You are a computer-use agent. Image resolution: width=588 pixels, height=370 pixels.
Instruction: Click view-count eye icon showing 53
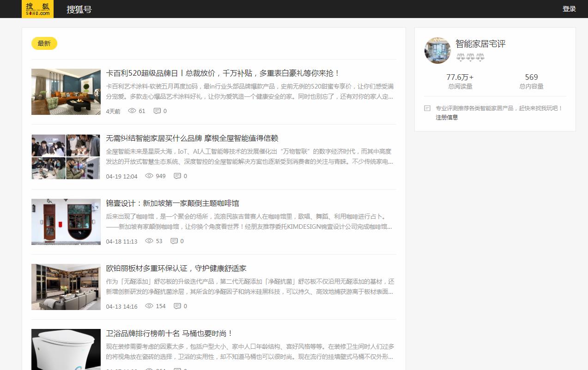(x=149, y=241)
